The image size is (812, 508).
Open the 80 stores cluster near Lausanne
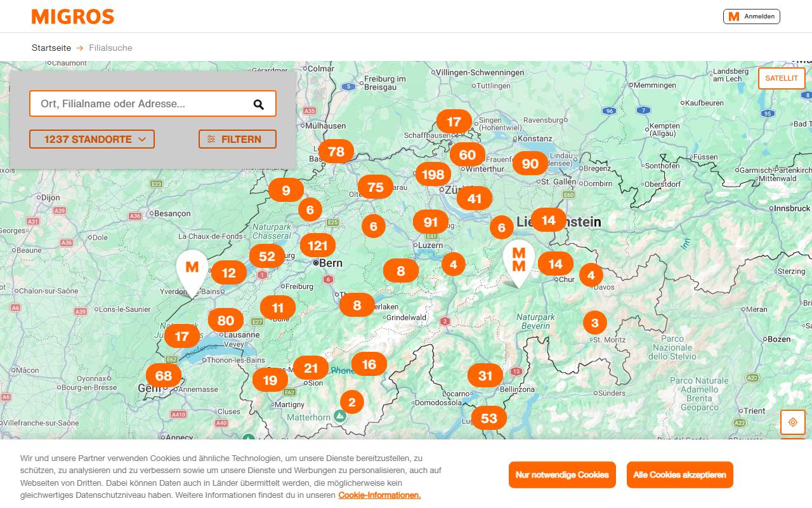[226, 320]
